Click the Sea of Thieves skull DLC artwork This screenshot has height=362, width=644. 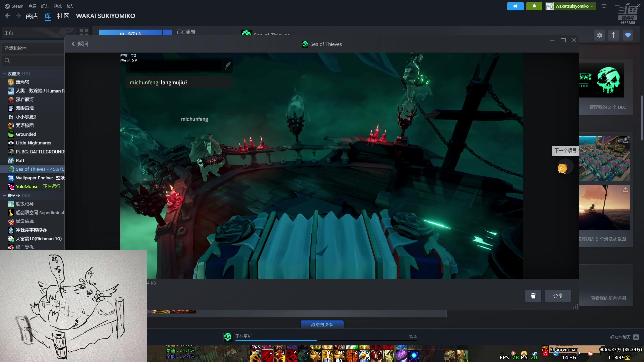tap(601, 80)
